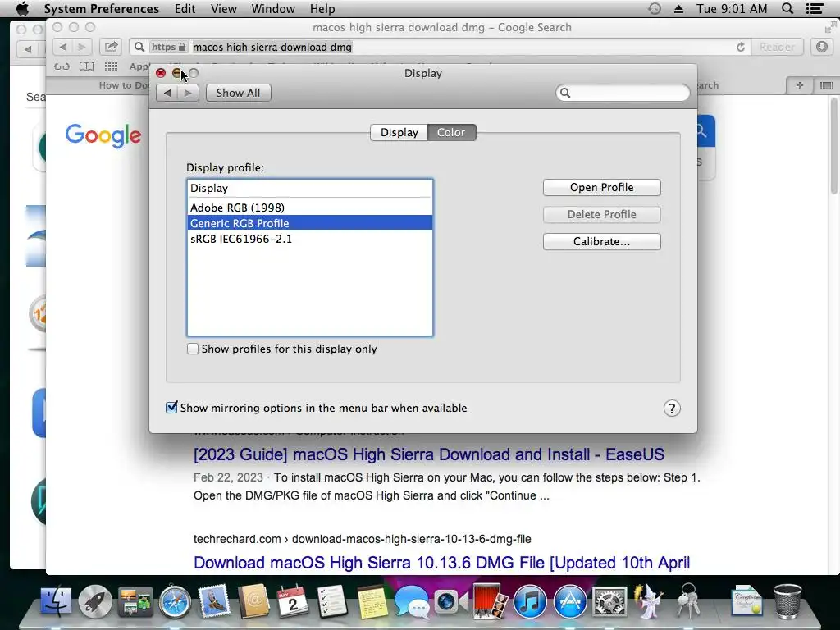The height and width of the screenshot is (630, 840).
Task: Click the Safari address bar
Action: (x=440, y=47)
